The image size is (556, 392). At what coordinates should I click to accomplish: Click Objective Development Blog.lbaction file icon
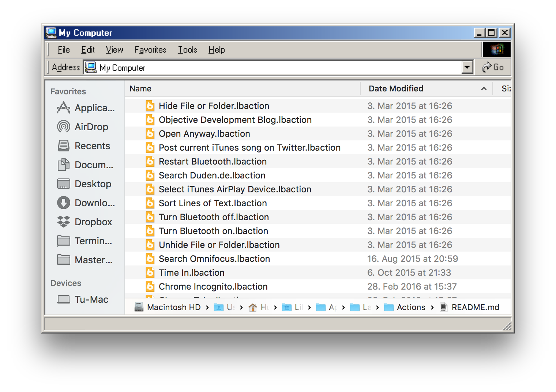[150, 120]
